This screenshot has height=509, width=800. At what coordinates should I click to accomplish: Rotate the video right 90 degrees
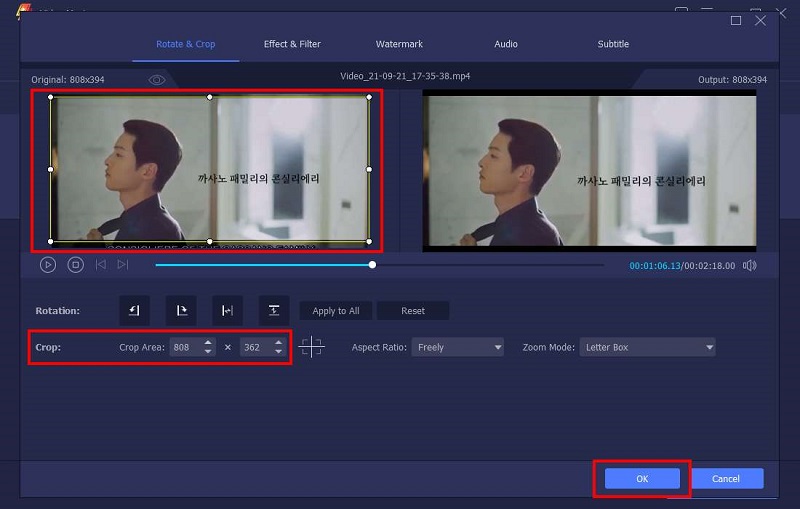click(x=181, y=311)
